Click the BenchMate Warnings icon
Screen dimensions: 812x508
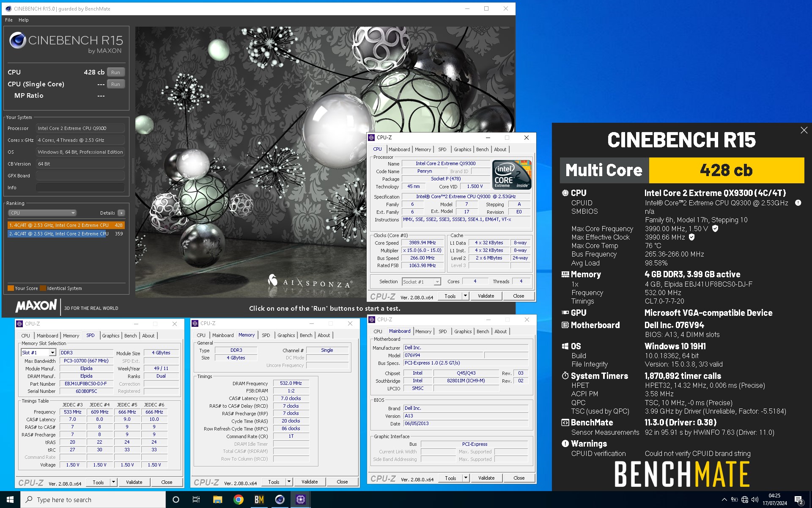565,444
